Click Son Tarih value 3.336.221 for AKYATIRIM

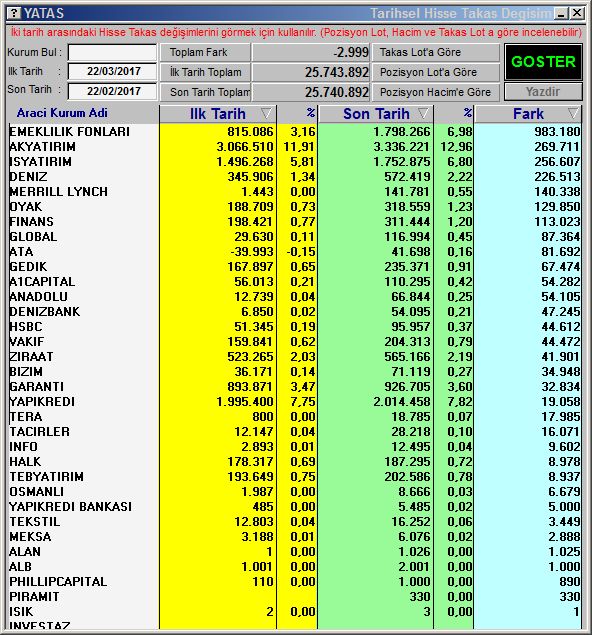coord(402,147)
